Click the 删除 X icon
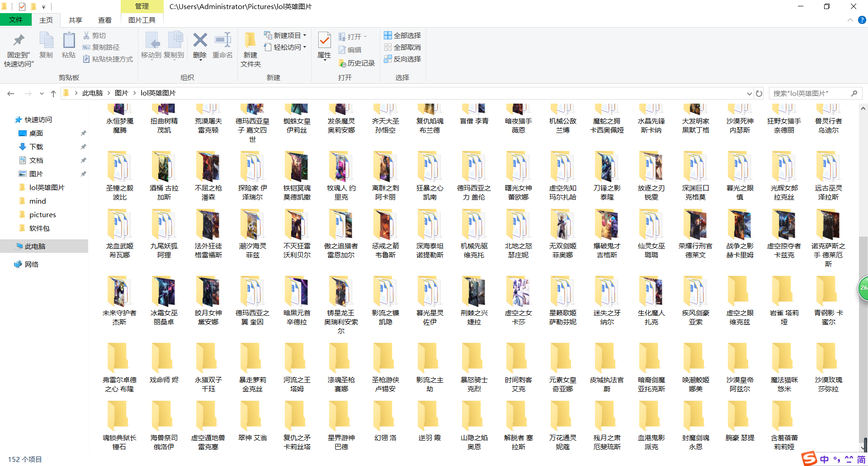Image resolution: width=868 pixels, height=466 pixels. point(200,40)
